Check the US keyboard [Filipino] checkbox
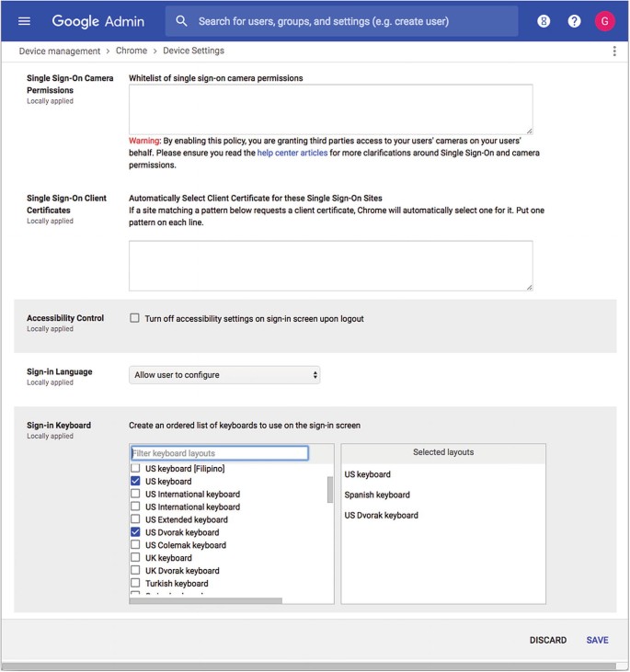The height and width of the screenshot is (672, 630). point(135,468)
